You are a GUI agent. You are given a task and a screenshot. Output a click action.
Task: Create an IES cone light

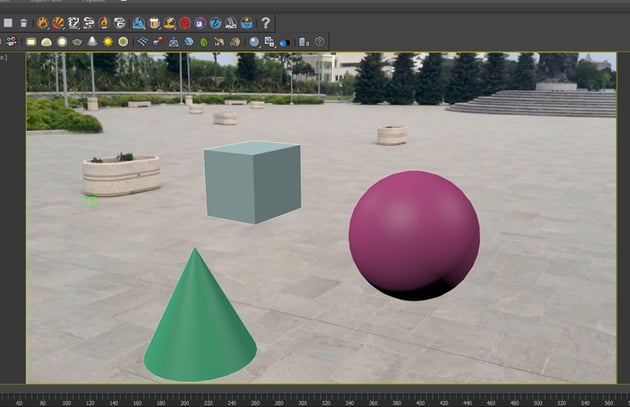pos(92,41)
